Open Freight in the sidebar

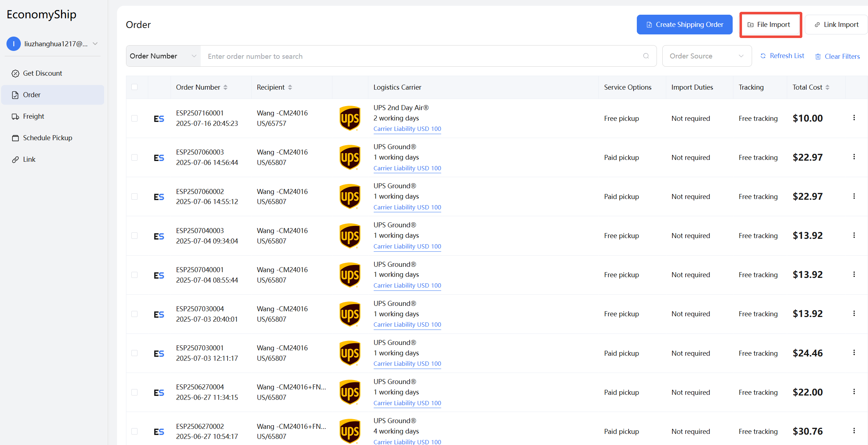33,116
